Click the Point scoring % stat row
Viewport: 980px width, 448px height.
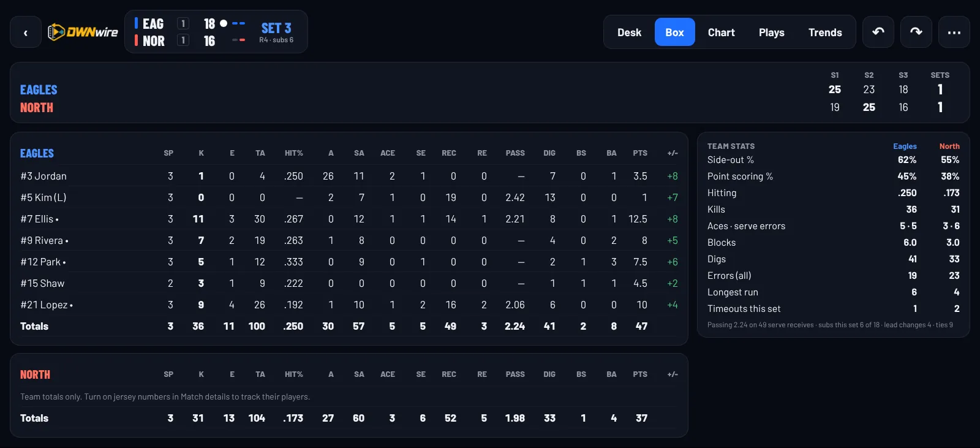pyautogui.click(x=834, y=177)
